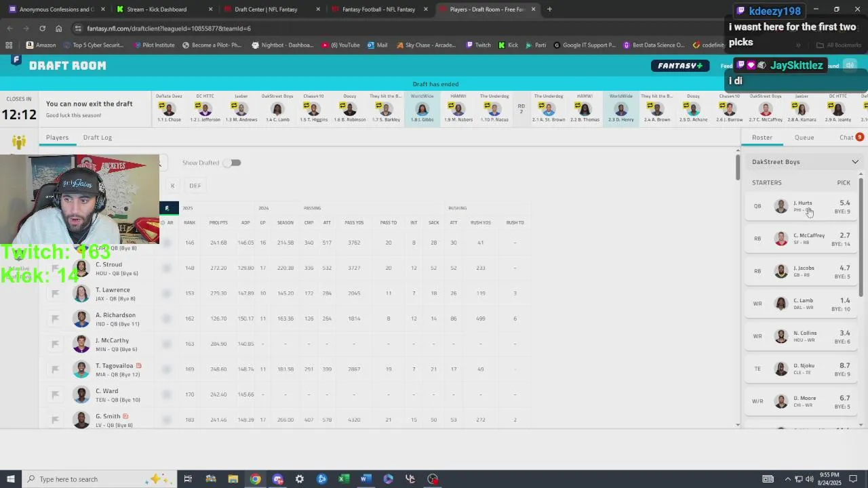
Task: Open the Windows Start menu
Action: (x=10, y=479)
